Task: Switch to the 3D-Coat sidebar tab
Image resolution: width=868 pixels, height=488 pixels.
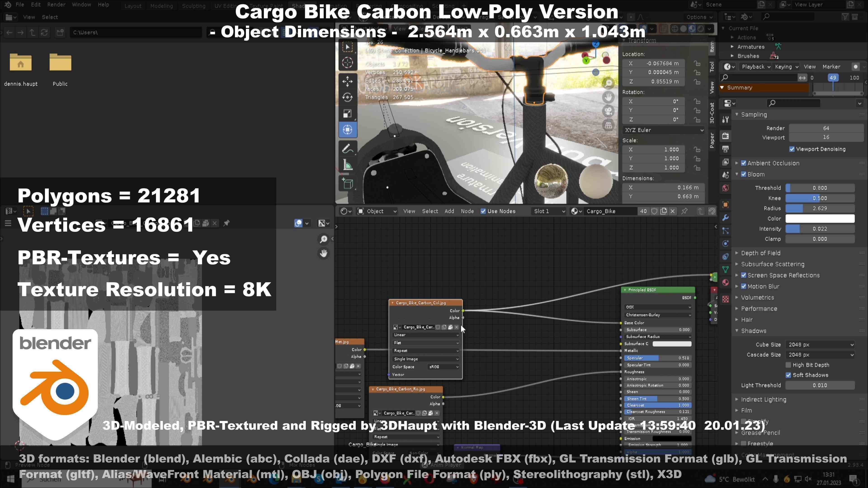Action: coord(712,113)
